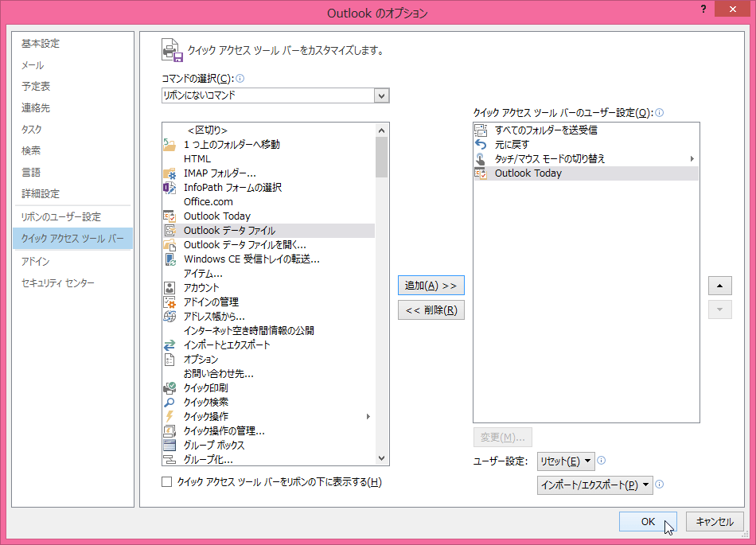The width and height of the screenshot is (756, 545).
Task: Click the Outlook Today icon in right list
Action: (481, 173)
